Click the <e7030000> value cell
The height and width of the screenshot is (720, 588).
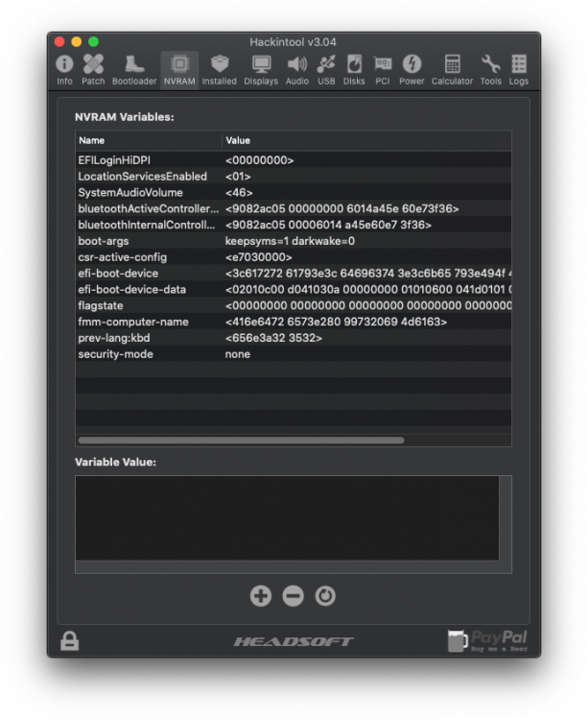click(x=259, y=257)
